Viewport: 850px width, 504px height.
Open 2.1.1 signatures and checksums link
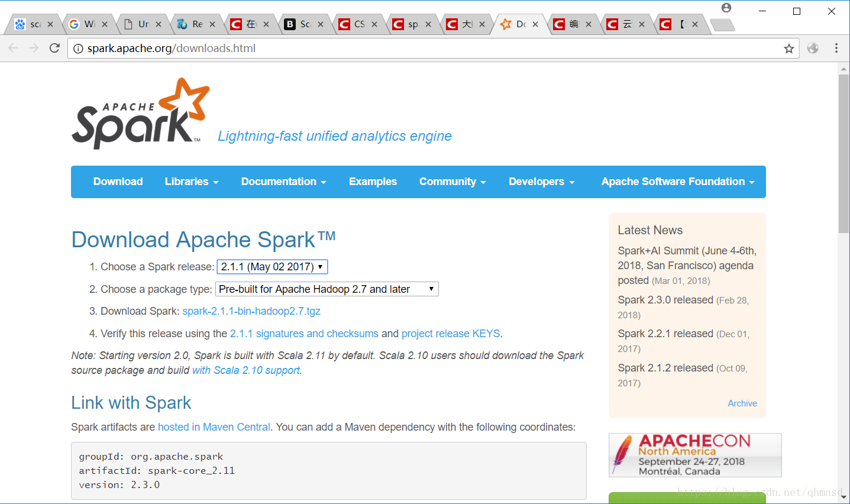coord(304,334)
